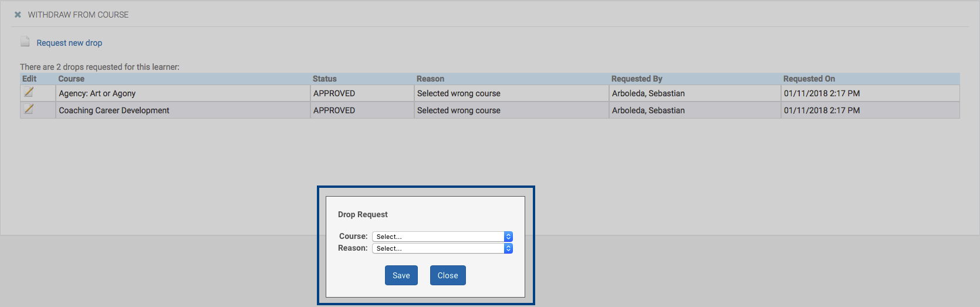Click the Withdraw From Course panel title

pos(78,15)
